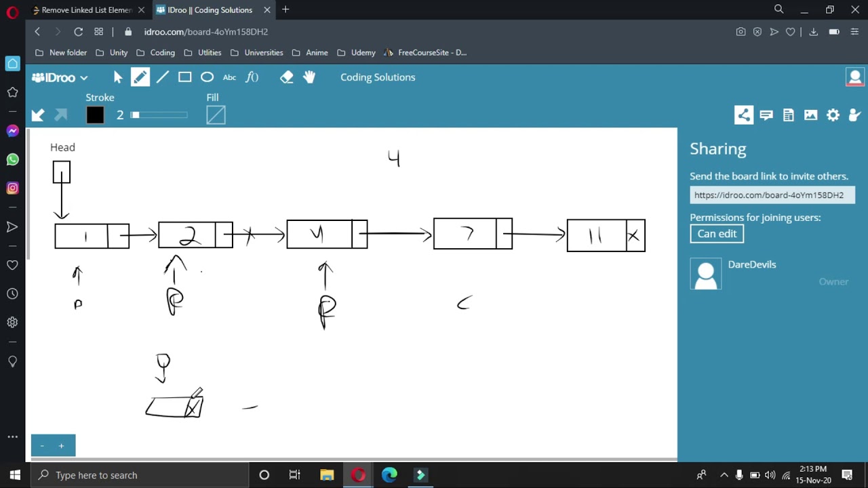Open the chat messages panel icon
This screenshot has width=868, height=488.
[766, 115]
